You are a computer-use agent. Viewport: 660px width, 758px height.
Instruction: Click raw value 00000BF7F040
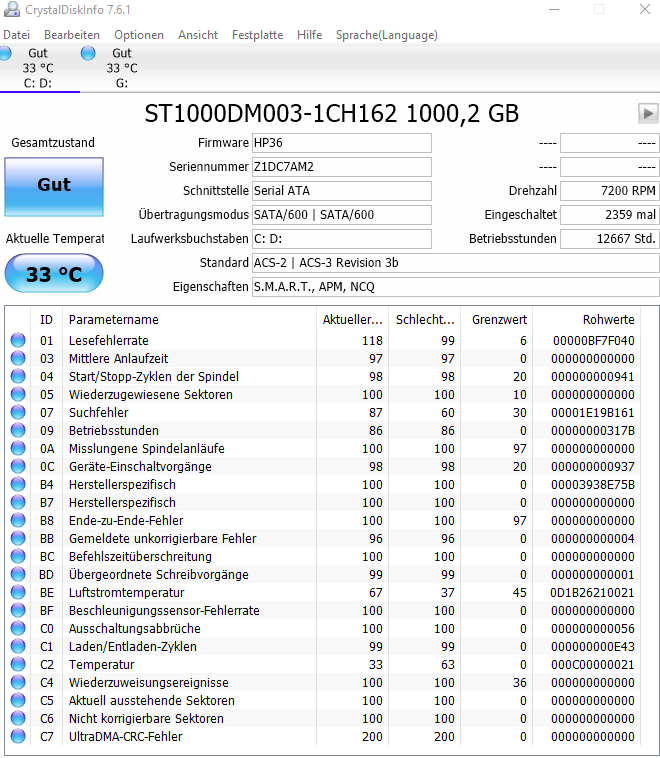(593, 340)
